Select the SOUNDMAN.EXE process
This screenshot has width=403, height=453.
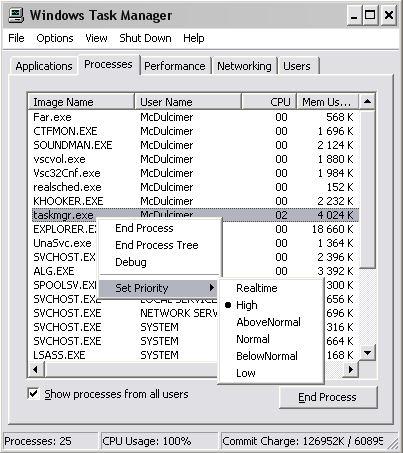click(194, 145)
